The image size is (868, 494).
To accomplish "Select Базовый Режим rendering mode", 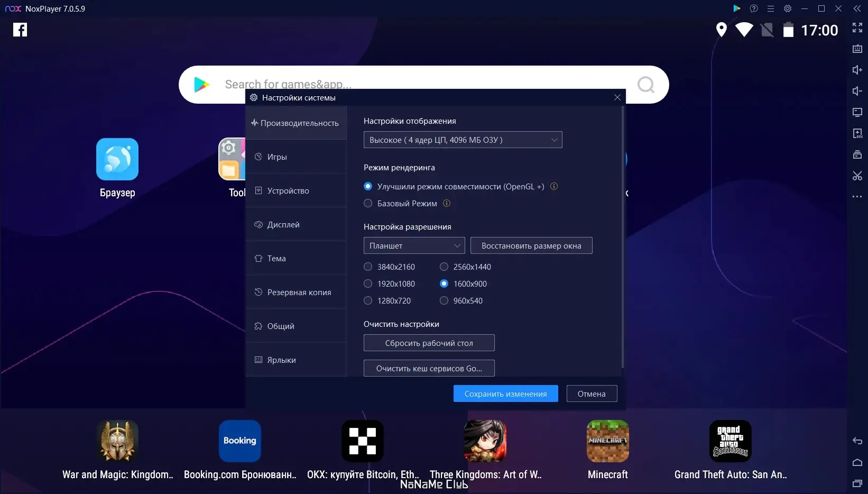I will [x=368, y=203].
